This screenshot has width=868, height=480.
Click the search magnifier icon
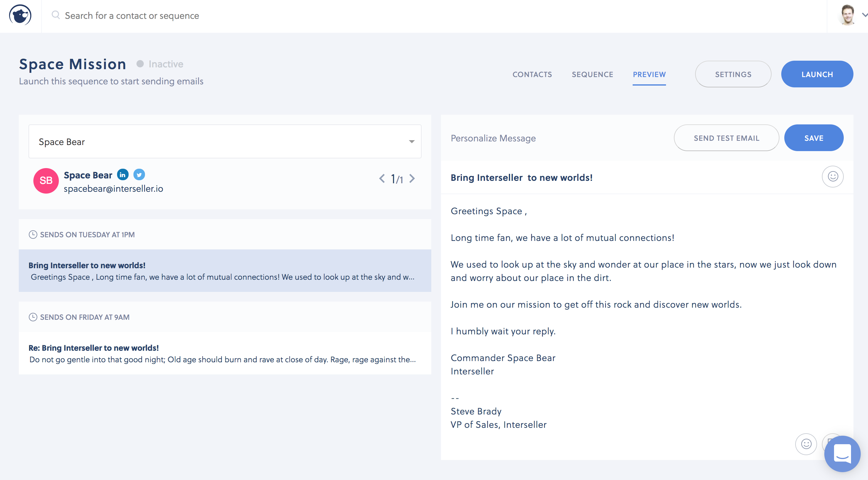[56, 15]
